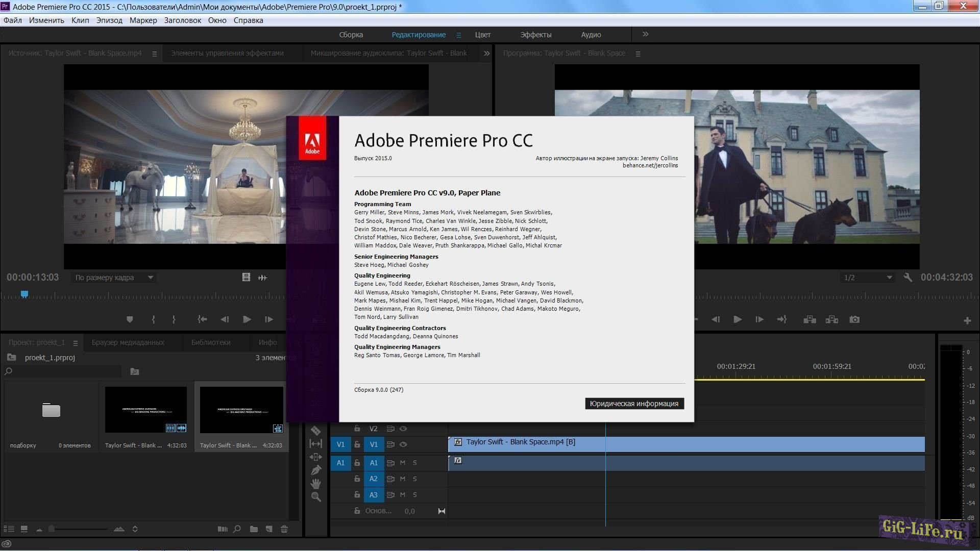Screen dimensions: 980x551
Task: Toggle lock on track A2
Action: pos(357,479)
